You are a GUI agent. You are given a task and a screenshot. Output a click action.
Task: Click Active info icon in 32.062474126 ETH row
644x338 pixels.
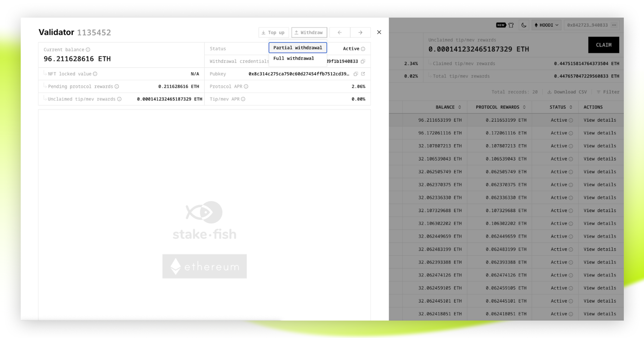571,276
